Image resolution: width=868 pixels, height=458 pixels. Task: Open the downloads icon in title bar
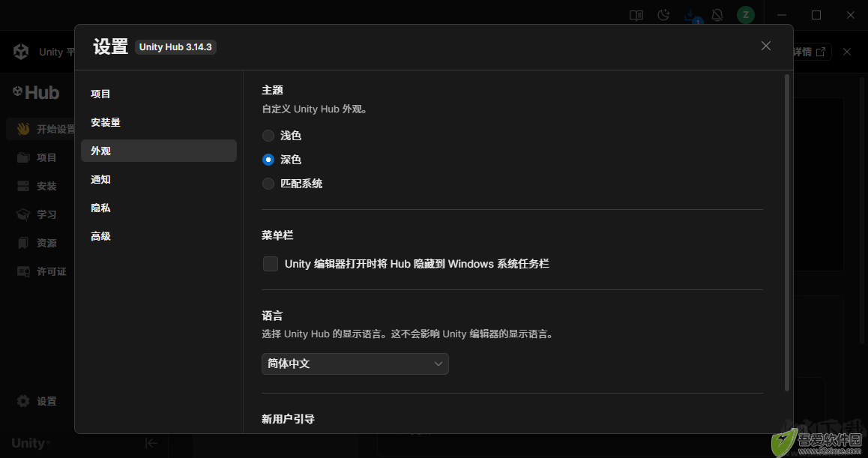[690, 15]
